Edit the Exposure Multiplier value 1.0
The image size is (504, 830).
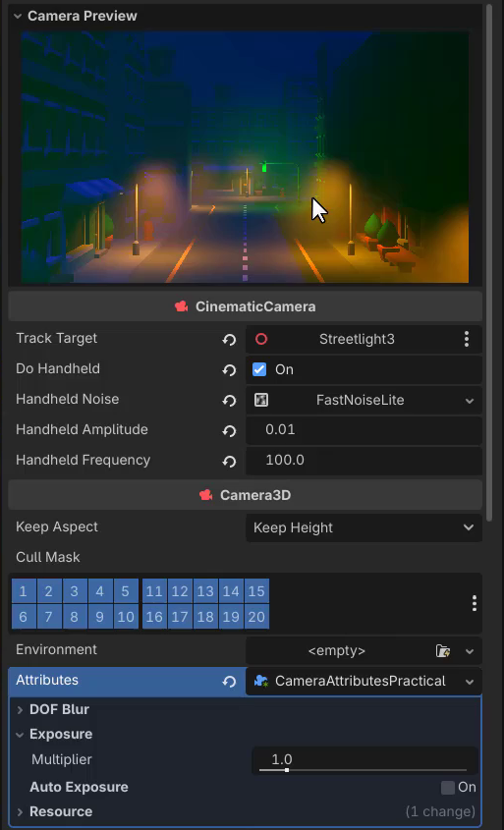(364, 759)
